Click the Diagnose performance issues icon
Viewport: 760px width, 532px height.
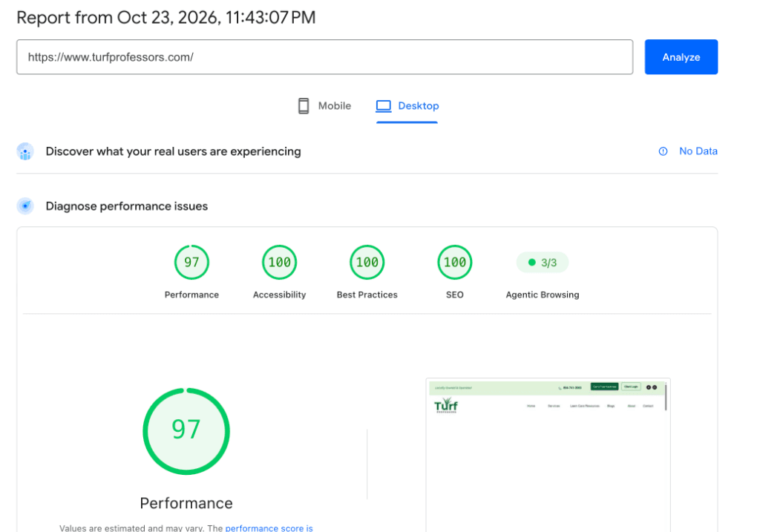tap(25, 206)
